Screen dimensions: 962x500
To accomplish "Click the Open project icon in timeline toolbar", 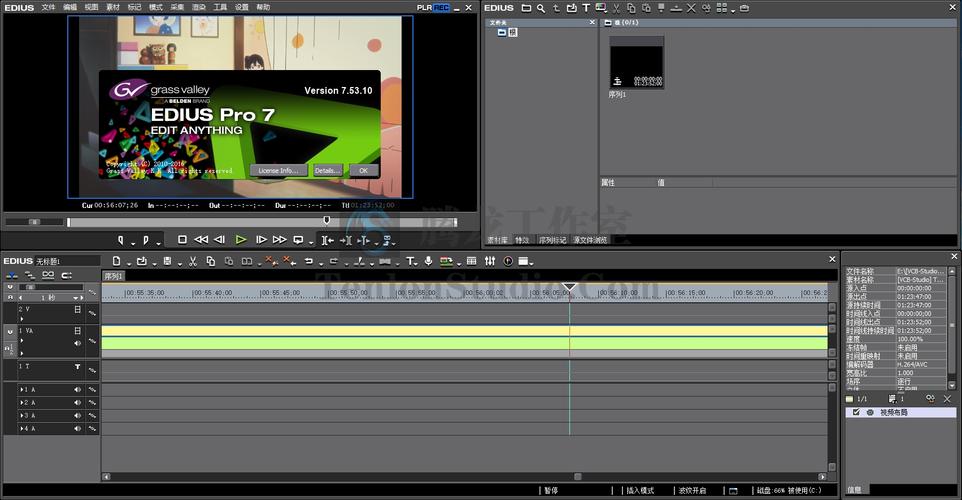I will 142,261.
